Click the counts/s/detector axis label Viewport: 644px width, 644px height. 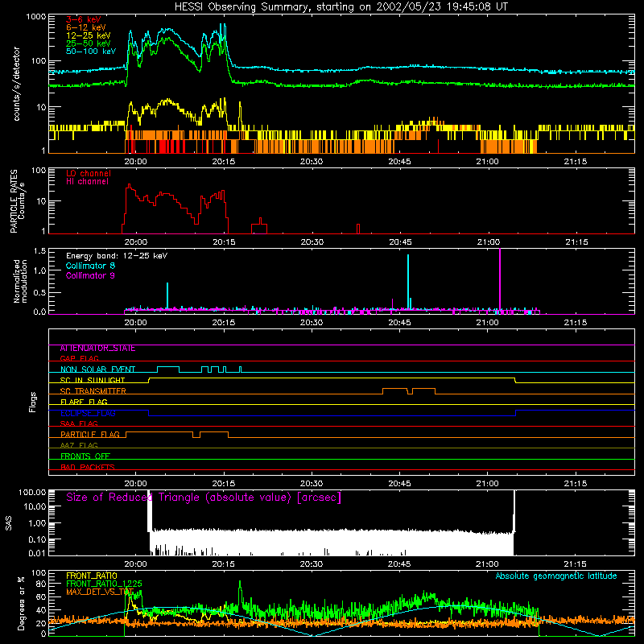[16, 84]
